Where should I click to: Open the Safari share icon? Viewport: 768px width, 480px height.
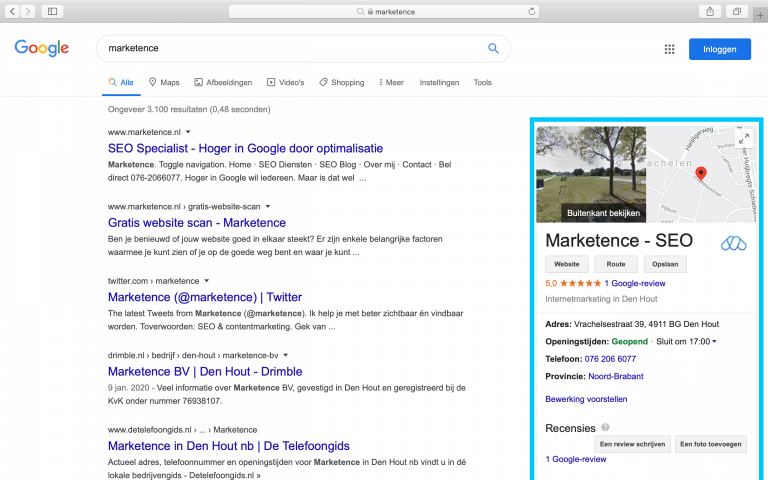click(710, 11)
